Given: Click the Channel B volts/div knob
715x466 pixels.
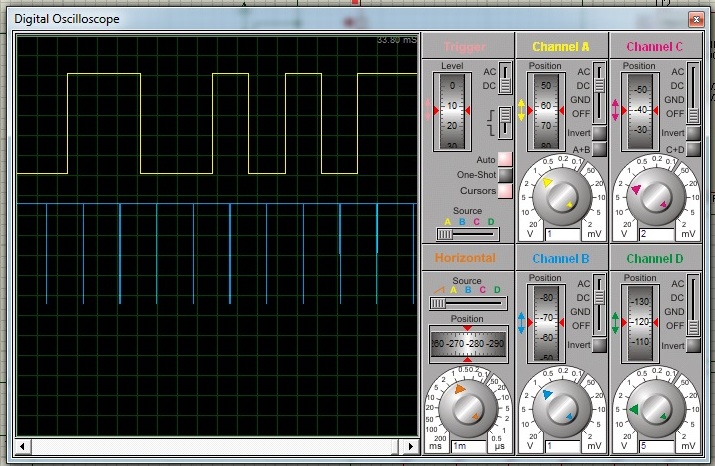Looking at the screenshot, I should [562, 409].
